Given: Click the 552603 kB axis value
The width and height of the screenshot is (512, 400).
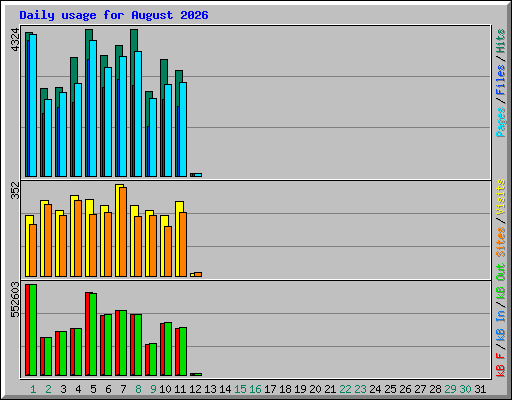Looking at the screenshot, I should 15,300.
